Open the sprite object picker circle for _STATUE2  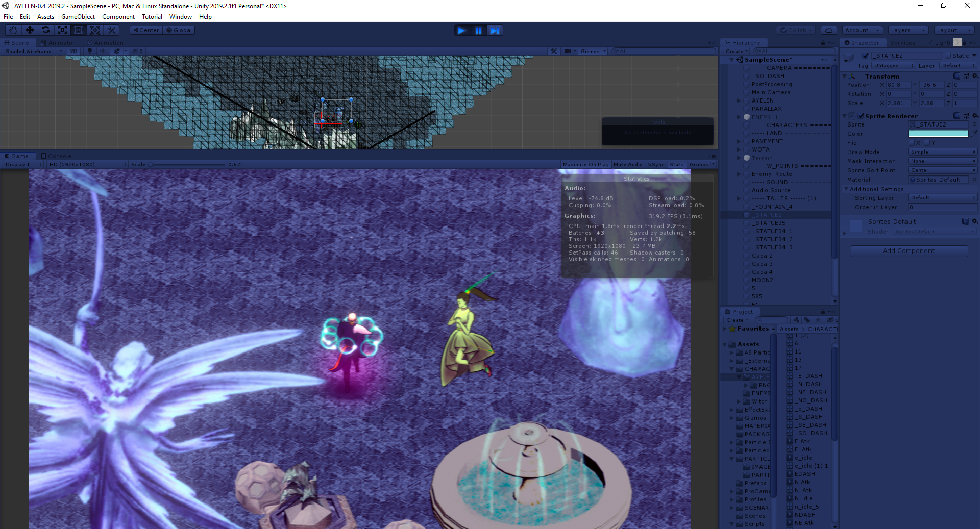974,124
